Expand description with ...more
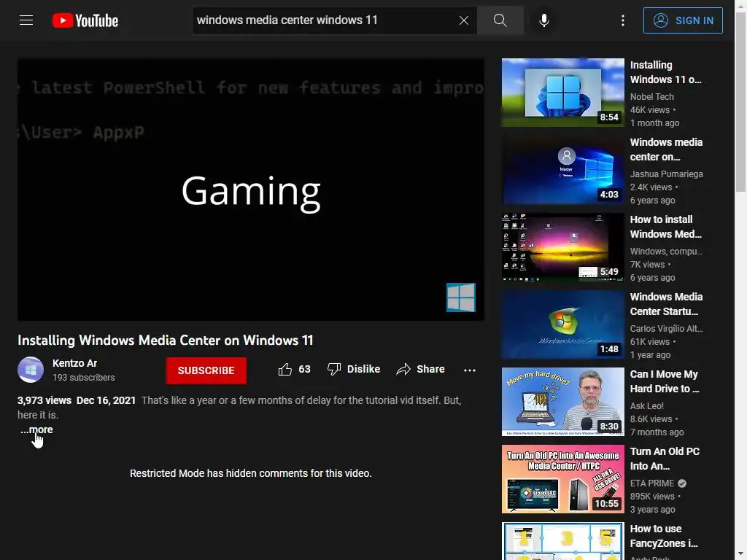The width and height of the screenshot is (747, 560). click(x=36, y=429)
